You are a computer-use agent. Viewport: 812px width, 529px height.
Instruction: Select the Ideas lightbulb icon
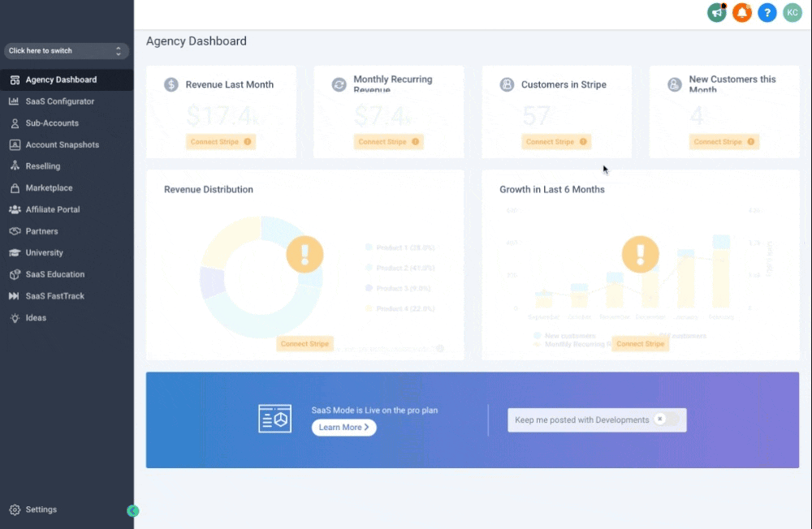coord(15,318)
